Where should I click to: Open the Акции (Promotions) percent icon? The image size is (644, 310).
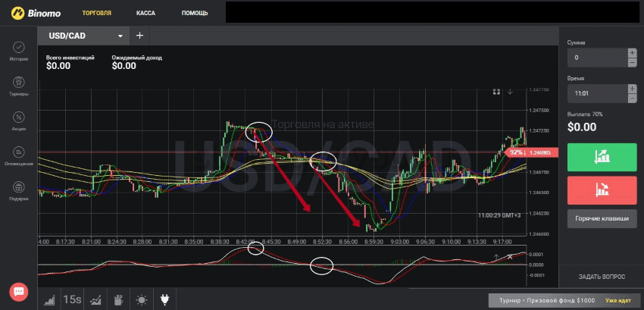(x=19, y=118)
